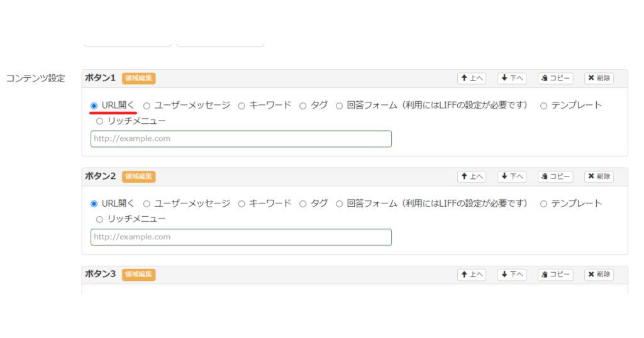644x338 pixels.
Task: Select リッチメニュー radio in ボタン1
Action: [x=99, y=121]
